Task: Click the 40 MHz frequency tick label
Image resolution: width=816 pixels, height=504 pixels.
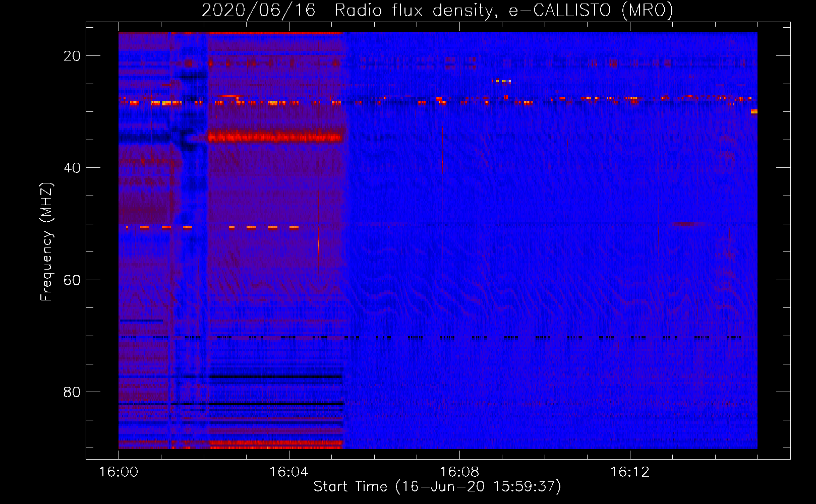Action: (x=72, y=168)
